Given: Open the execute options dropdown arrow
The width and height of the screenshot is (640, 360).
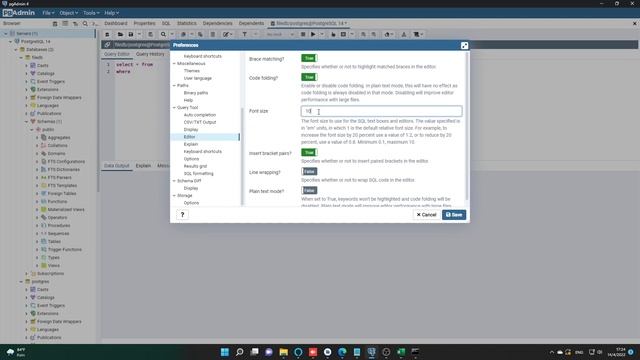Looking at the screenshot, I should tap(322, 34).
